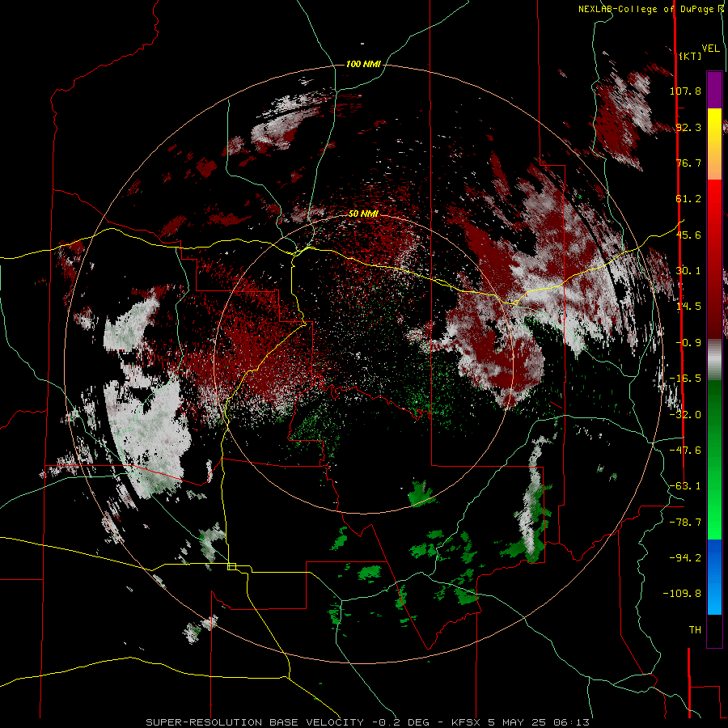Viewport: 728px width, 728px height.
Task: Click the -47.6 scale value
Action: 685,451
